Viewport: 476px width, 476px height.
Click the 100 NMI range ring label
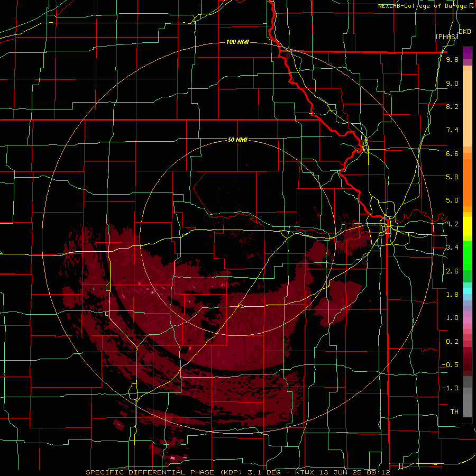[237, 42]
